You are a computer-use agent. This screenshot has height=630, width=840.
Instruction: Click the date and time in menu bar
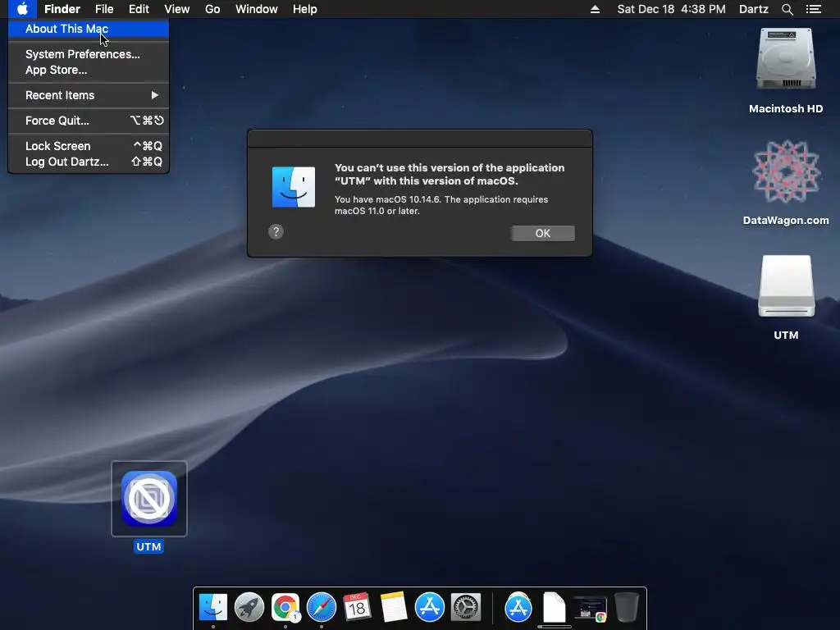671,9
